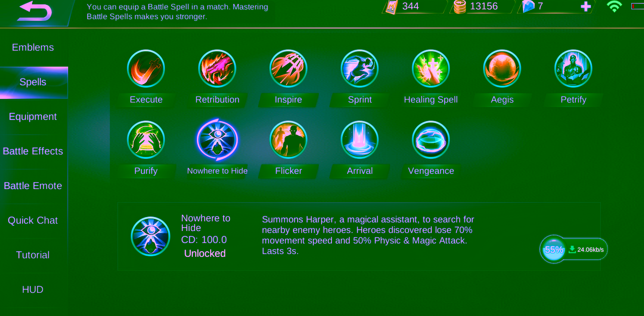Select the Petrify spell icon

coord(573,69)
